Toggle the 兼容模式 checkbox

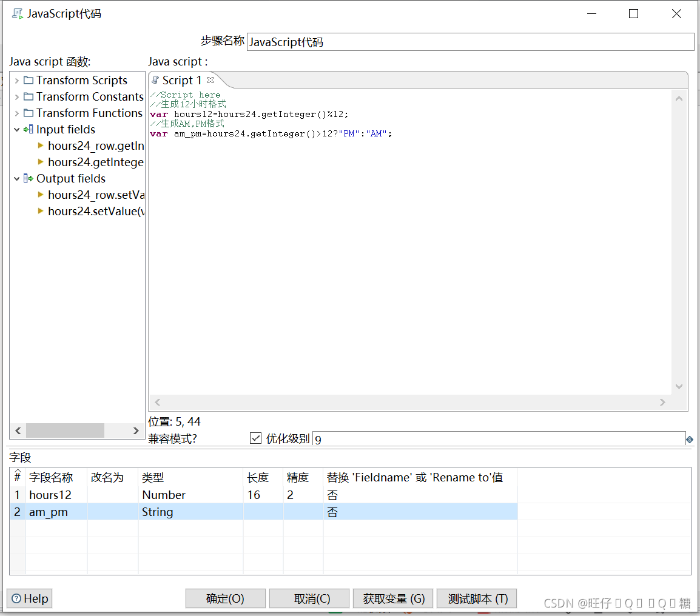point(256,438)
